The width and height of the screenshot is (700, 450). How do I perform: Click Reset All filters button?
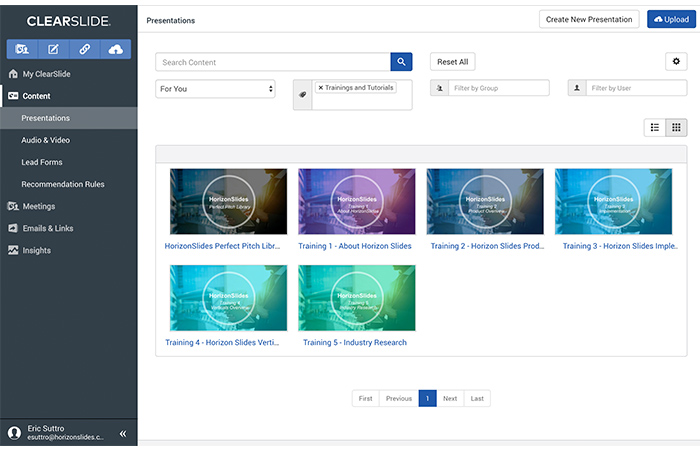click(x=453, y=62)
